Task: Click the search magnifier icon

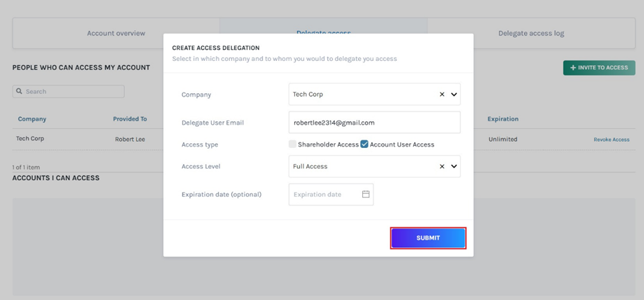Action: [x=19, y=91]
